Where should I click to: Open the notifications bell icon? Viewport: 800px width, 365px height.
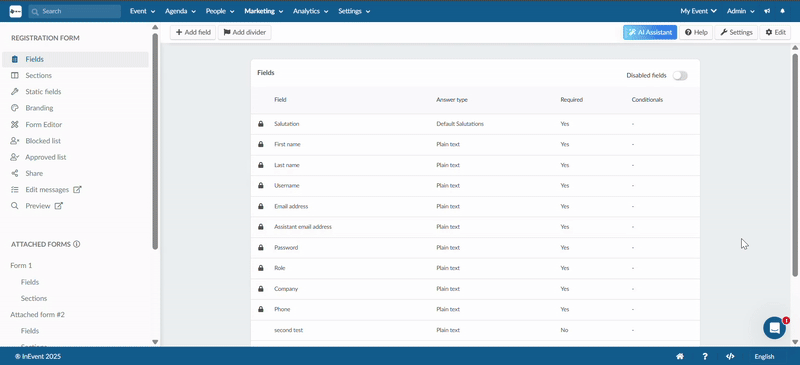(x=783, y=11)
